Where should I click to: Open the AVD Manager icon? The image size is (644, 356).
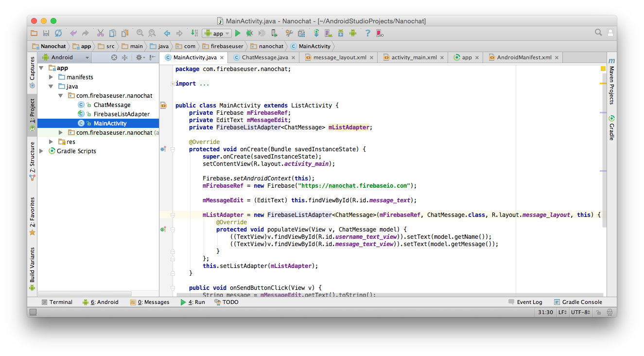(329, 33)
